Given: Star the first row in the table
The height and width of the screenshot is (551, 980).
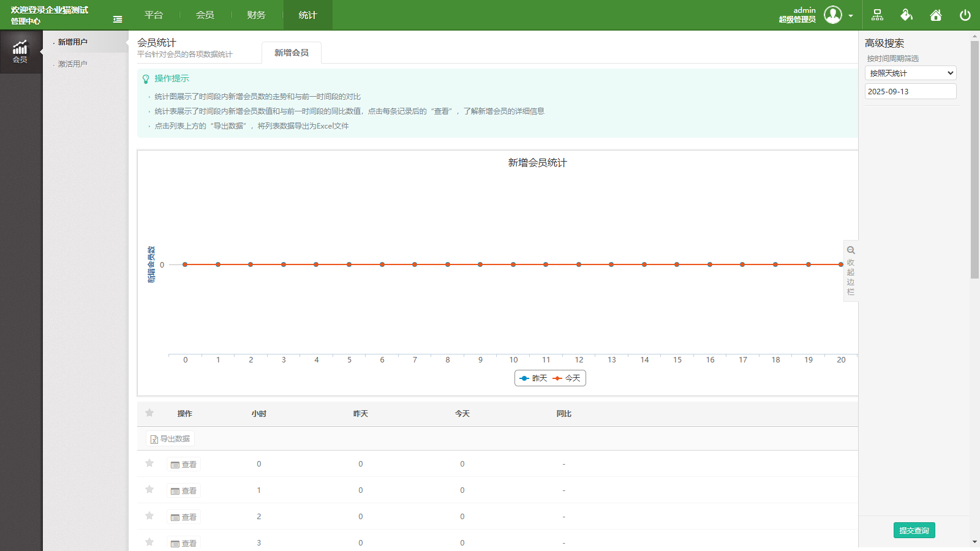Looking at the screenshot, I should (149, 464).
